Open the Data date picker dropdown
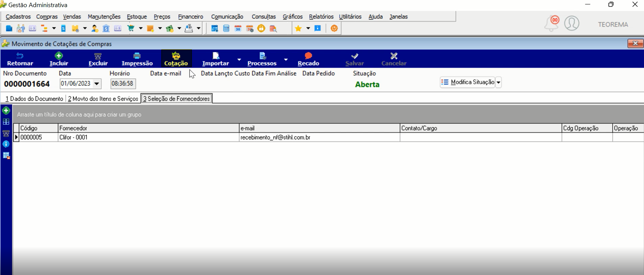 point(97,84)
